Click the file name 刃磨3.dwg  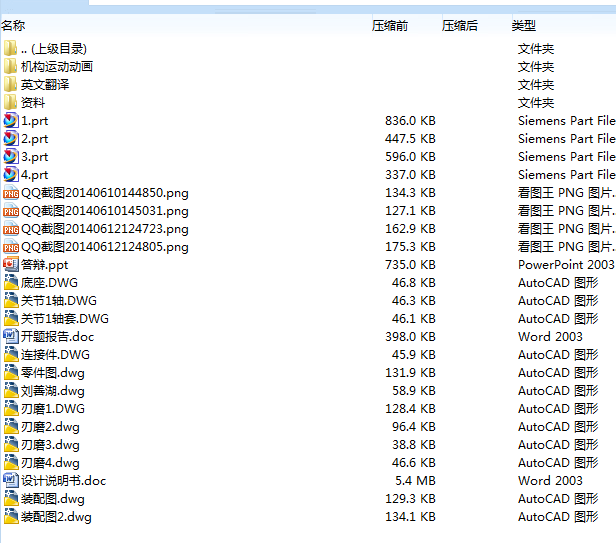point(50,445)
